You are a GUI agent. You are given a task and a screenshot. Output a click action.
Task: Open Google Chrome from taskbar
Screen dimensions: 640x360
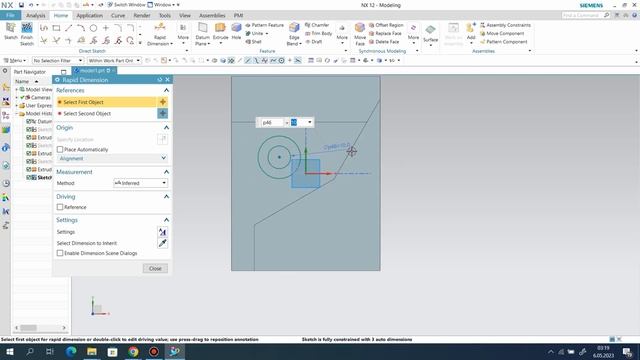click(133, 351)
